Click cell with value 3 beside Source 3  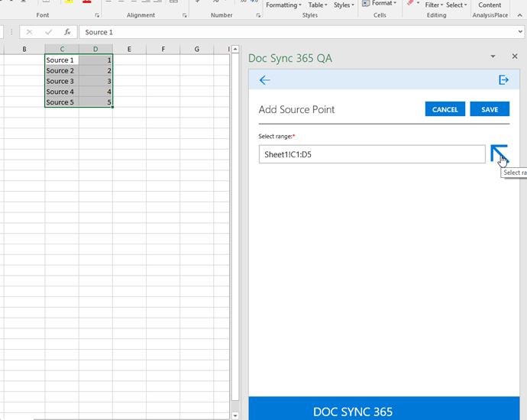95,81
